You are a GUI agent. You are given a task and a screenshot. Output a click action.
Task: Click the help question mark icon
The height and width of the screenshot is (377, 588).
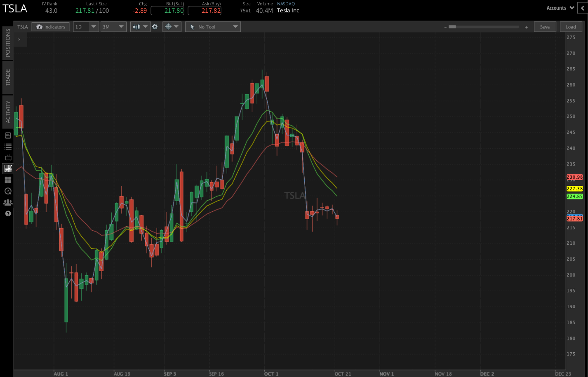(x=7, y=213)
